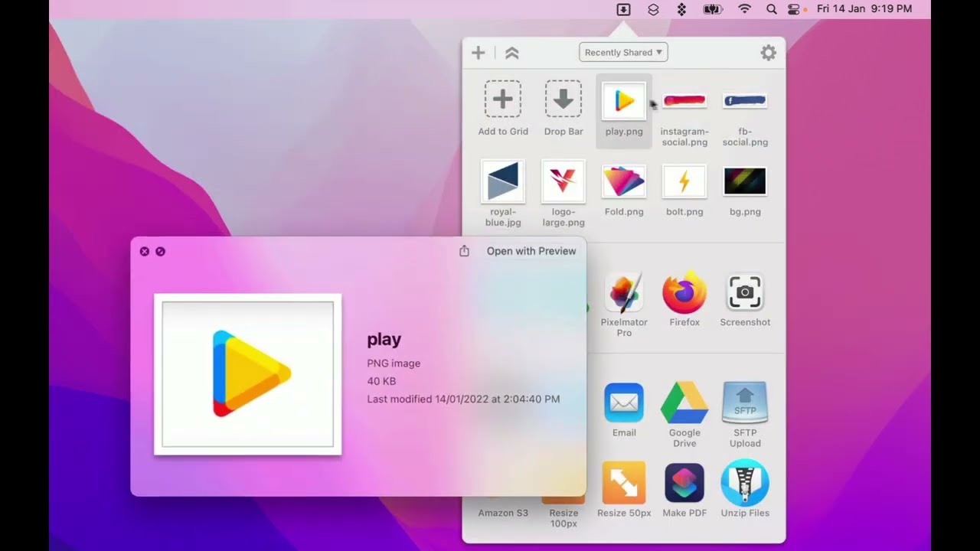Open Control Center from the menu bar
980x551 pixels.
(793, 9)
